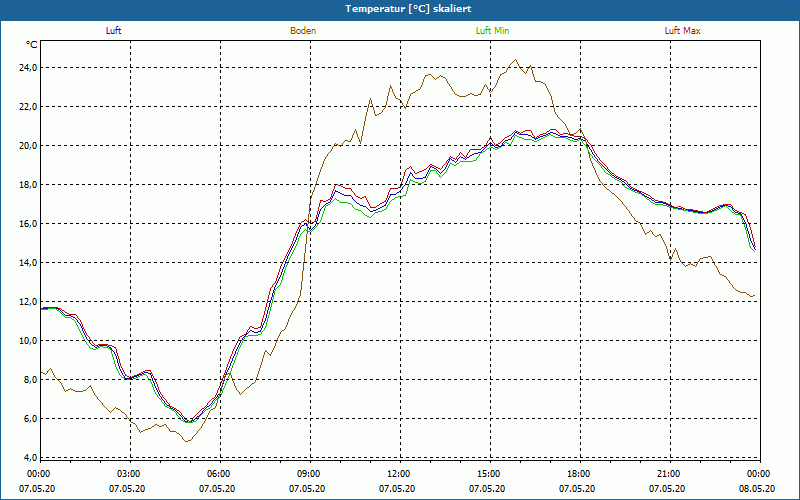Click the Luft Min legend label
Screen dimensions: 800x500
pos(492,31)
